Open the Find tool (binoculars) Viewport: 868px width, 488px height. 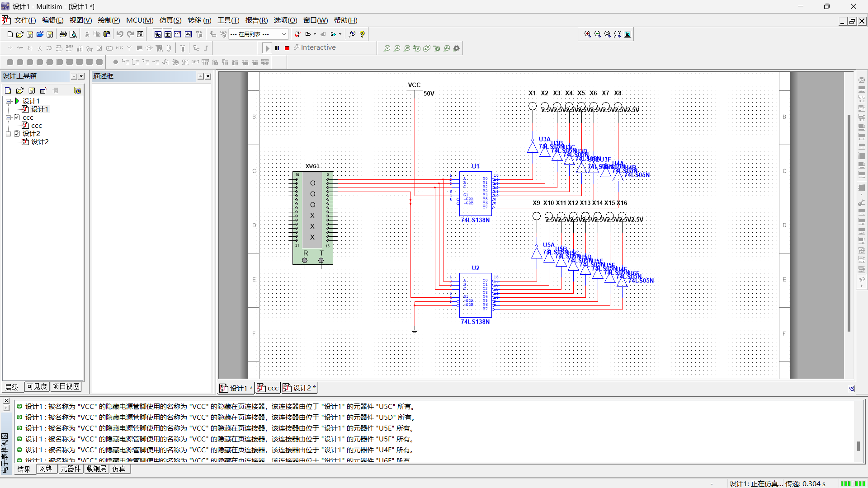(x=352, y=34)
